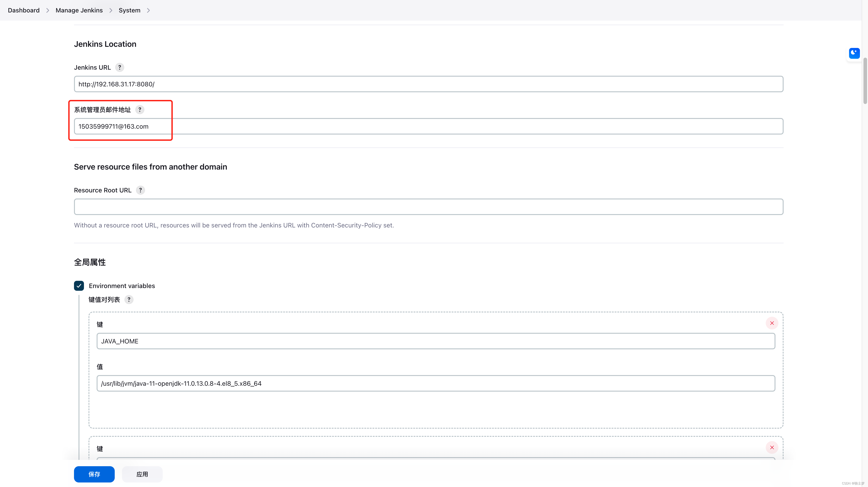Image resolution: width=868 pixels, height=487 pixels.
Task: Untick the Environment variables checkbox
Action: tap(79, 286)
